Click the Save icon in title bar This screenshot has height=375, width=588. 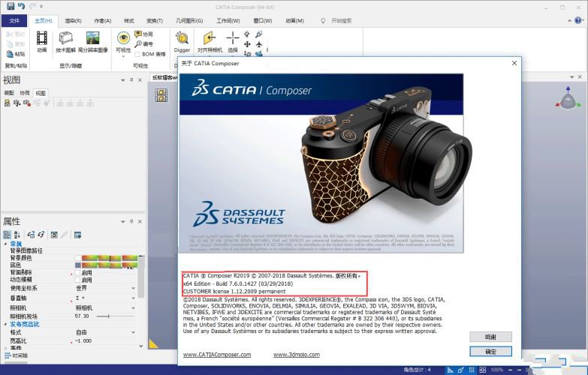click(11, 6)
